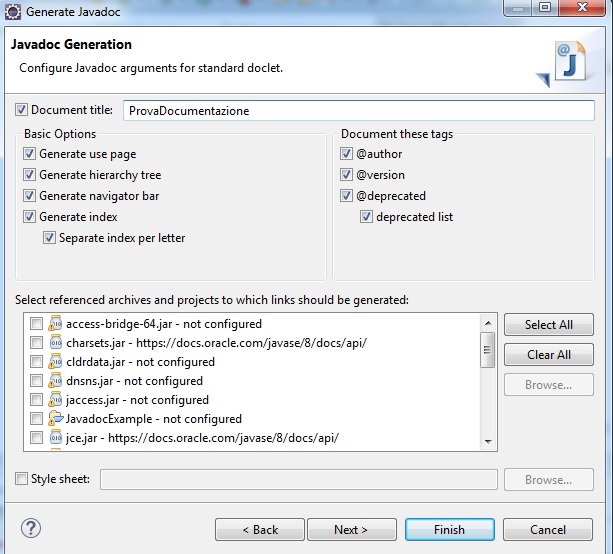Disable Generate use page option
This screenshot has width=613, height=554.
click(x=29, y=154)
